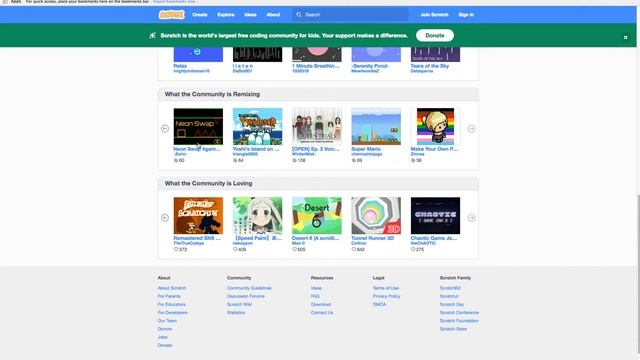Click the Tunnel Runner 3D title link
Viewport: 640px width, 360px height.
click(x=373, y=238)
